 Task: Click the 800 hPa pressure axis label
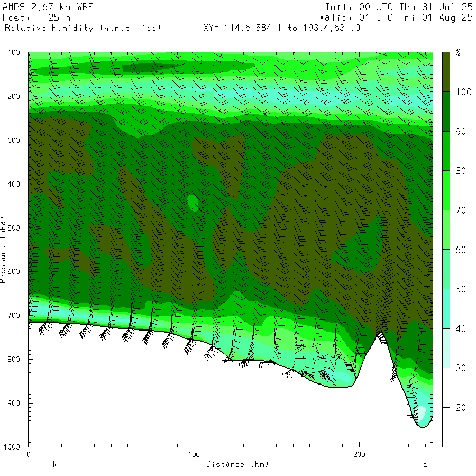[14, 360]
